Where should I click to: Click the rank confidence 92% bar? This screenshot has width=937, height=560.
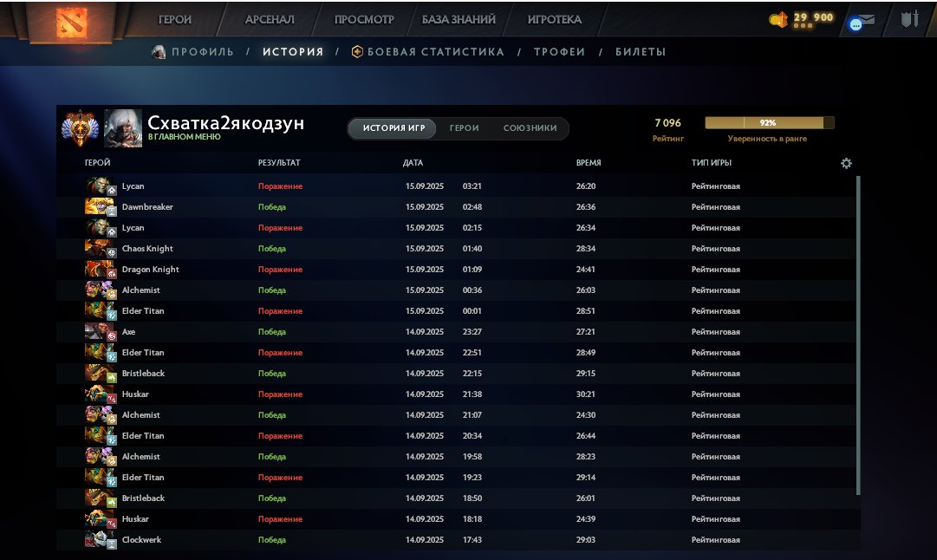[769, 123]
